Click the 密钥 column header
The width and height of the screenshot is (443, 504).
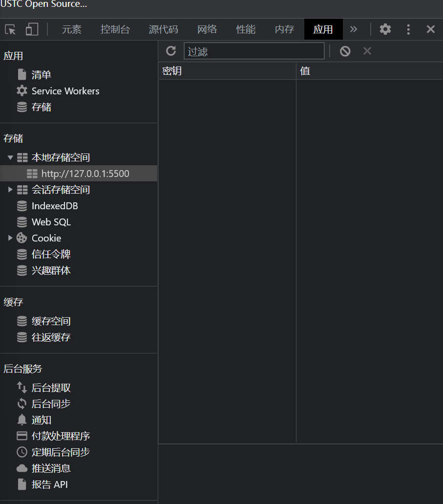tap(227, 71)
